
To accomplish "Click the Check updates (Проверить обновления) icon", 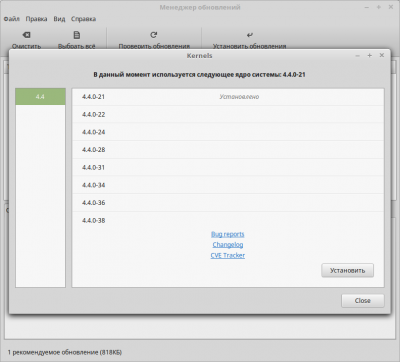I will tap(154, 35).
